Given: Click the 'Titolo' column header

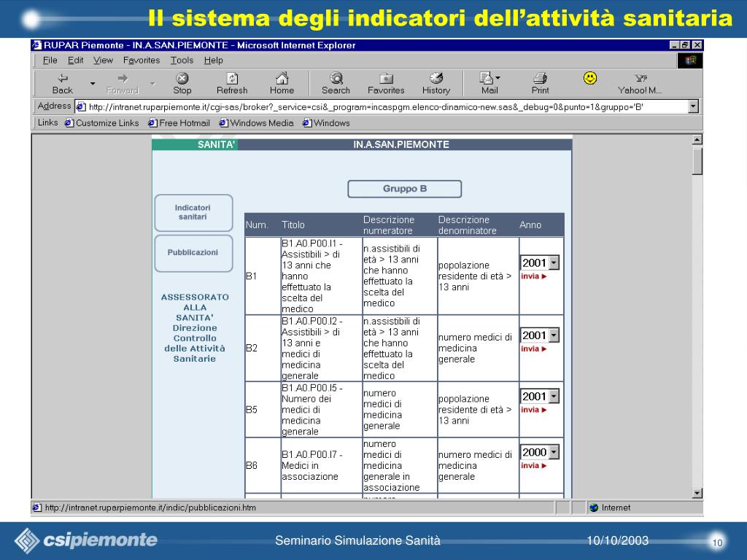Looking at the screenshot, I should point(293,225).
